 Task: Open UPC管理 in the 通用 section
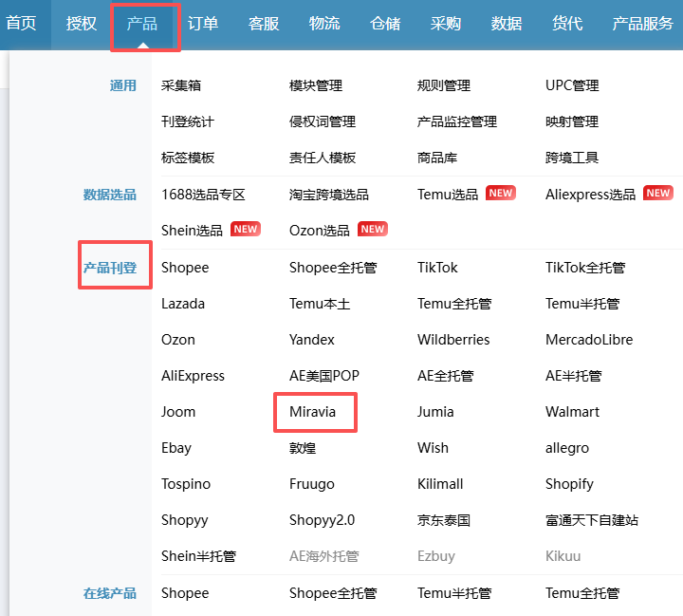tap(572, 85)
